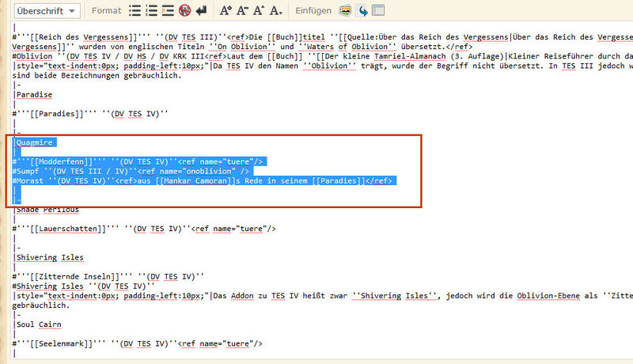Insert a table using the table icon
The image size is (633, 364).
pos(378,10)
